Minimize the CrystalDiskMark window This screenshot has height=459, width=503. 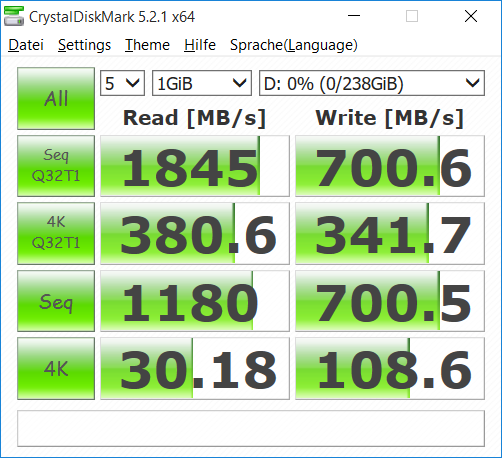354,16
